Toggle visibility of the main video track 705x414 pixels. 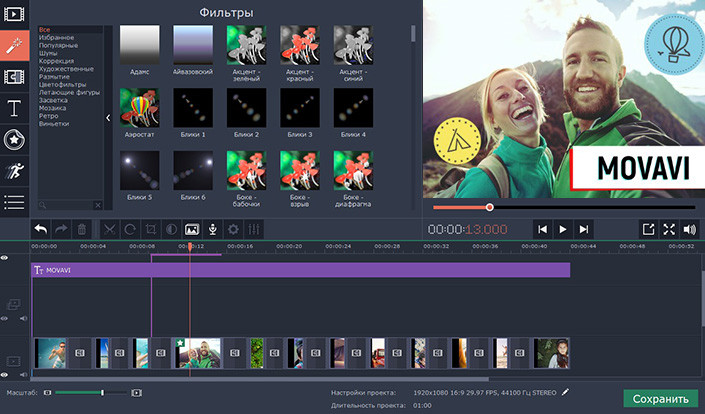point(4,374)
